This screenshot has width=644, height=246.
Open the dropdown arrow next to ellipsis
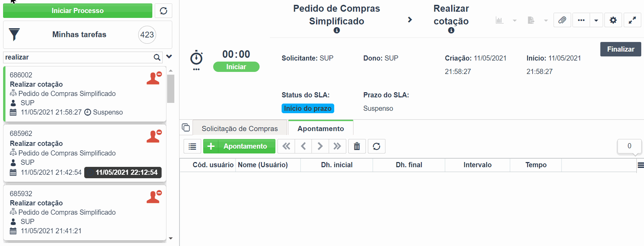(596, 20)
